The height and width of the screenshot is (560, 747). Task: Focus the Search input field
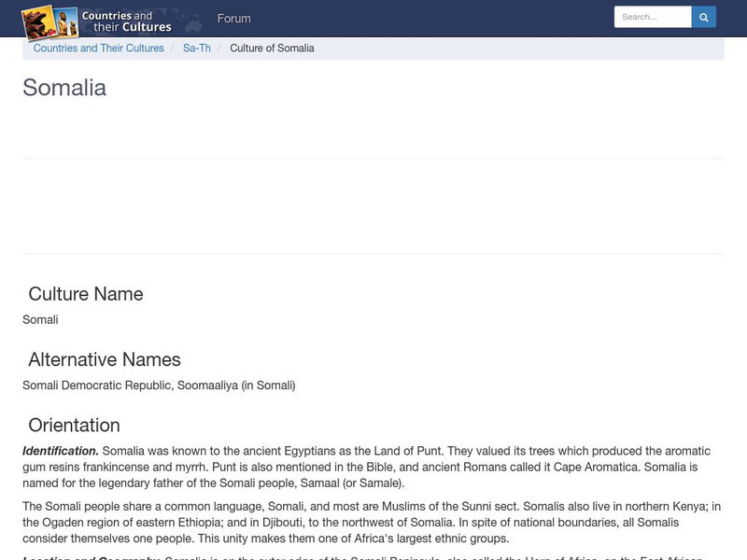click(653, 17)
